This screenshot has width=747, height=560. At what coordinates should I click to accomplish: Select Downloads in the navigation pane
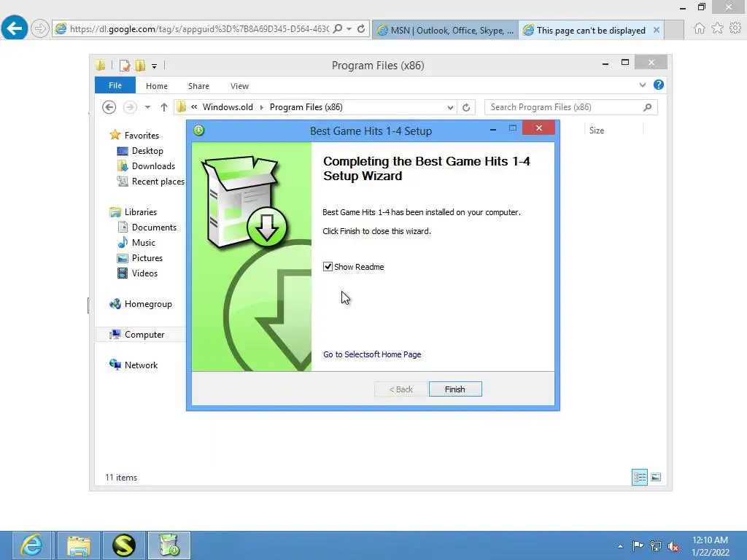[x=153, y=166]
